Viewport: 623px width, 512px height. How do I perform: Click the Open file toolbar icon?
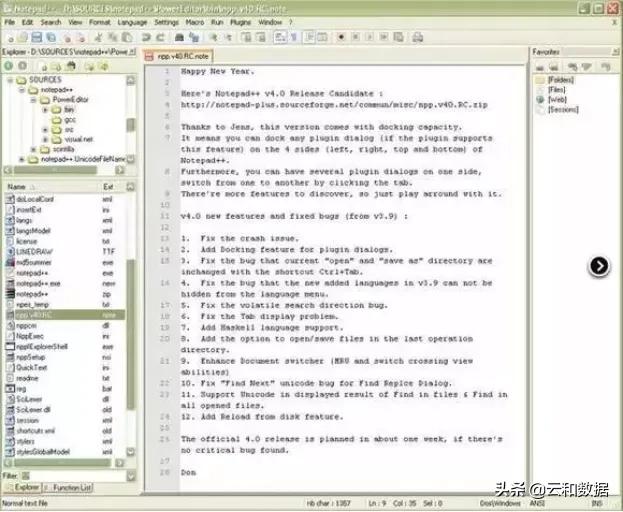23,38
